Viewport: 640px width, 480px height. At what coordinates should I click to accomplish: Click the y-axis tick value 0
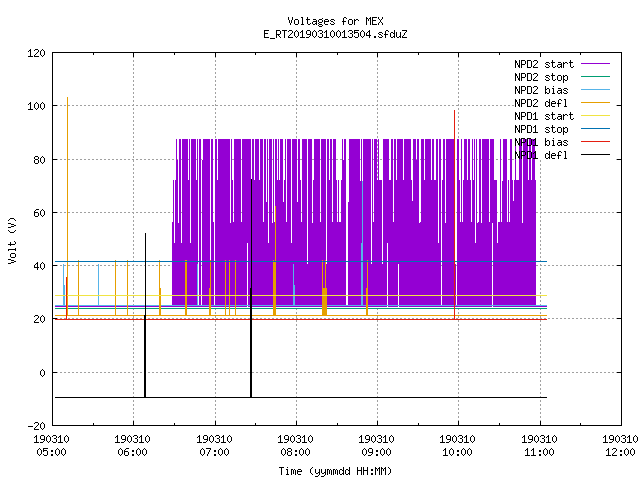[42, 373]
